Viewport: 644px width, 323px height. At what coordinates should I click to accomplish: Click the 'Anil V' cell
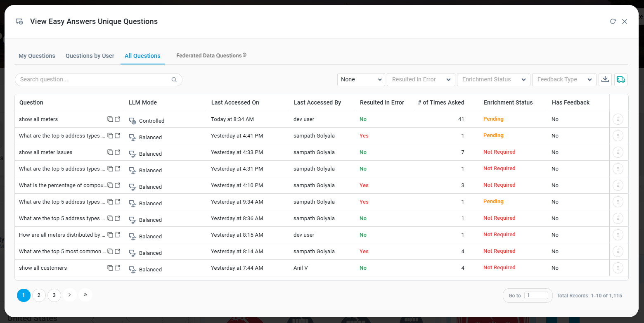301,268
